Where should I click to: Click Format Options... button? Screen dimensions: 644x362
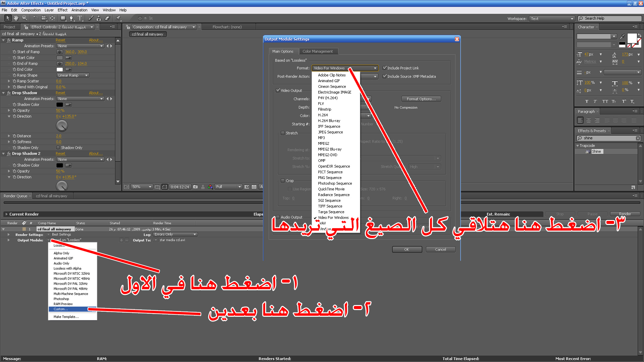click(x=421, y=99)
